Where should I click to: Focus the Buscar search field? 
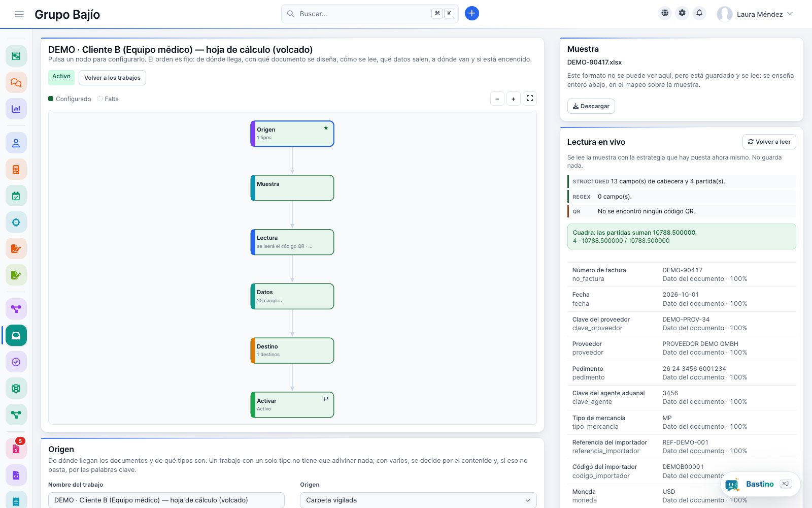pos(369,14)
